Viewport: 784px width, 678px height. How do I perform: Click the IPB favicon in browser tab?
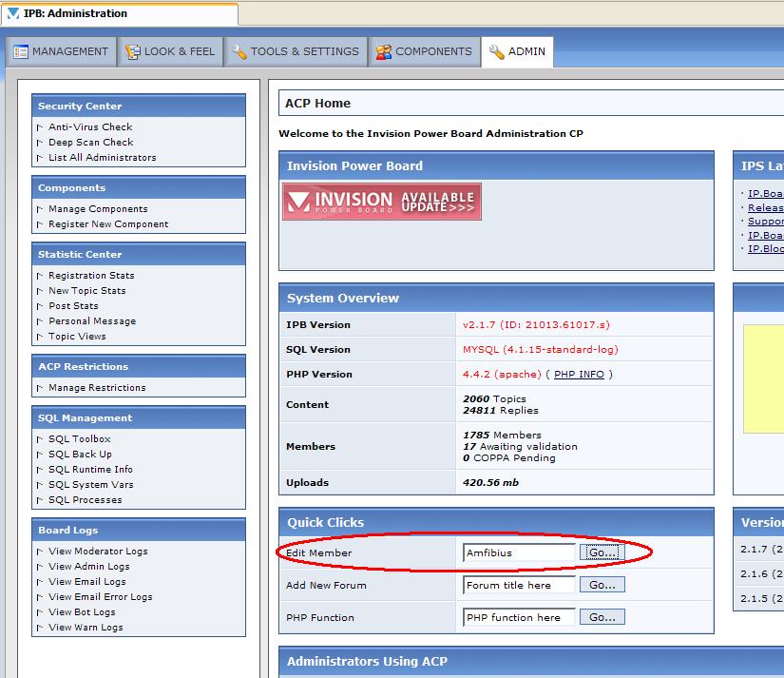click(x=13, y=13)
